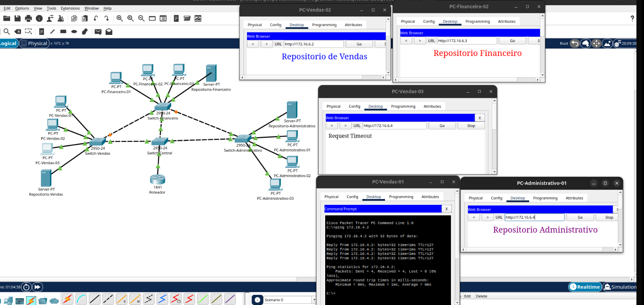Launch the Activity Wizard icon
This screenshot has width=644, height=305.
tap(61, 19)
